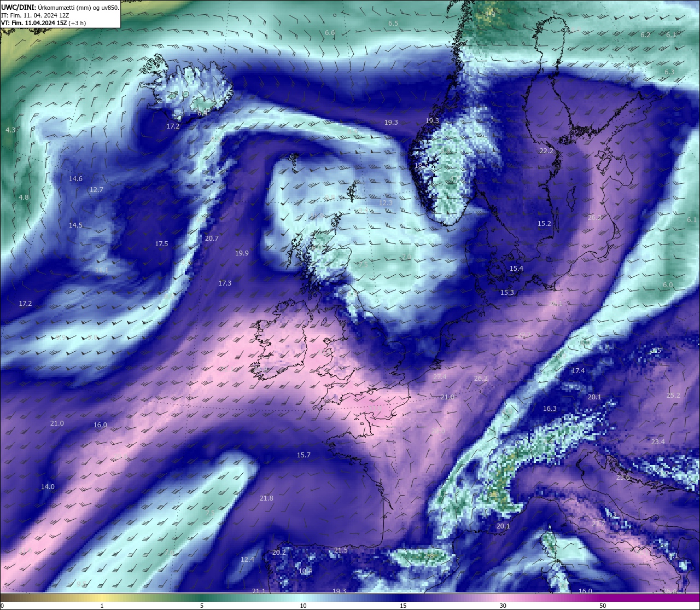Click the 20.2 value label
The image size is (700, 610).
click(279, 552)
